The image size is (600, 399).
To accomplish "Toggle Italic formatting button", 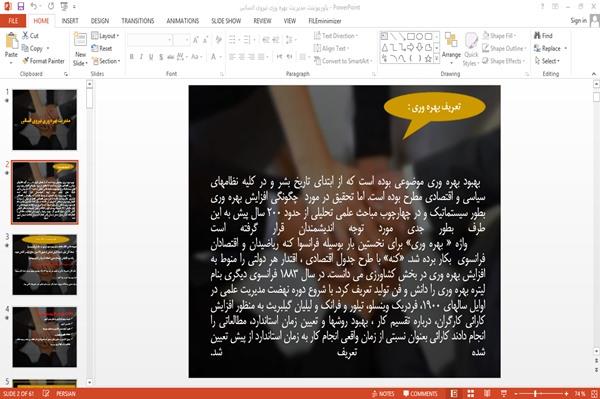I will tap(141, 57).
